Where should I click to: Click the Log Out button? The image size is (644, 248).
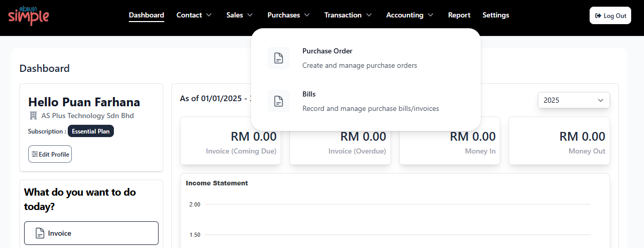[610, 15]
